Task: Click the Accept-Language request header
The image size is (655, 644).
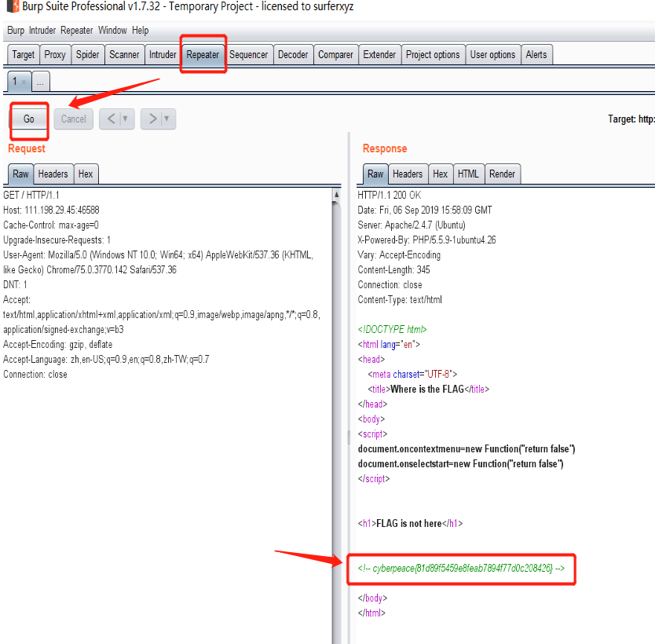Action: coord(106,360)
